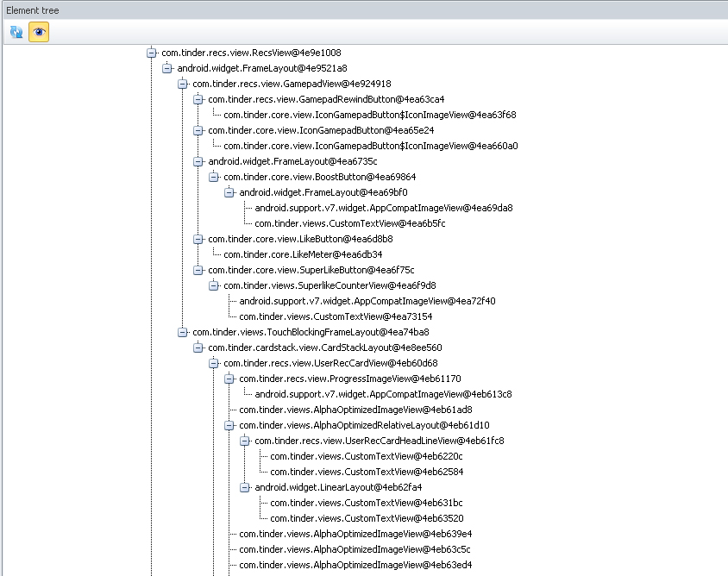Collapse the SuperLikeButton@4ea6f75c node
Viewport: 728px width, 576px height.
point(198,270)
